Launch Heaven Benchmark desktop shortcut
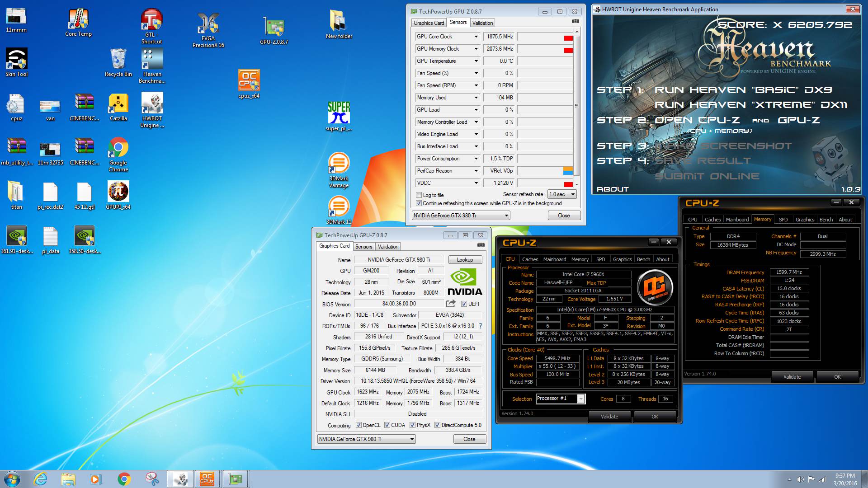This screenshot has width=868, height=488. coord(152,66)
